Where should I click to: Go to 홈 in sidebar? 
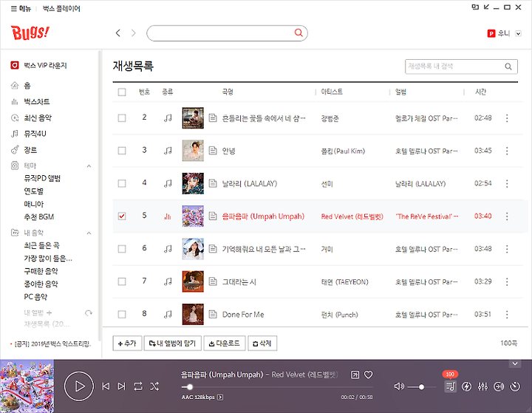coord(21,86)
